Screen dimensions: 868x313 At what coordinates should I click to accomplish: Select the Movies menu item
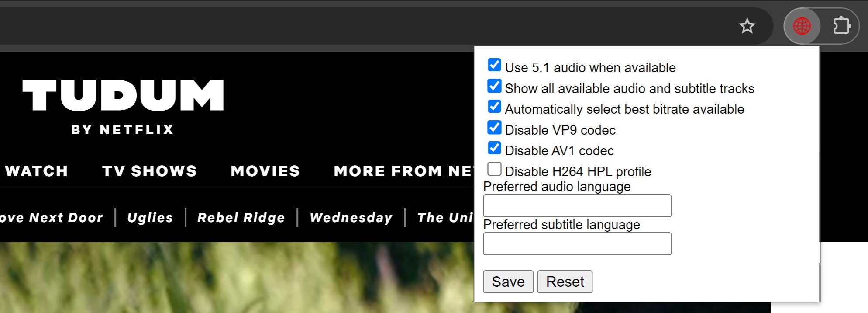pyautogui.click(x=265, y=171)
